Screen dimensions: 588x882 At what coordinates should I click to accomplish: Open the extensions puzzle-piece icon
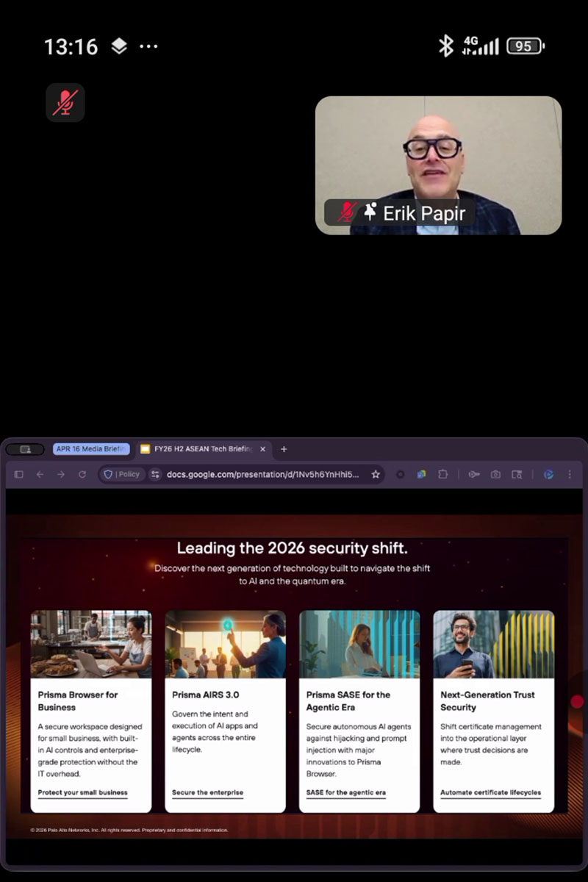point(442,475)
